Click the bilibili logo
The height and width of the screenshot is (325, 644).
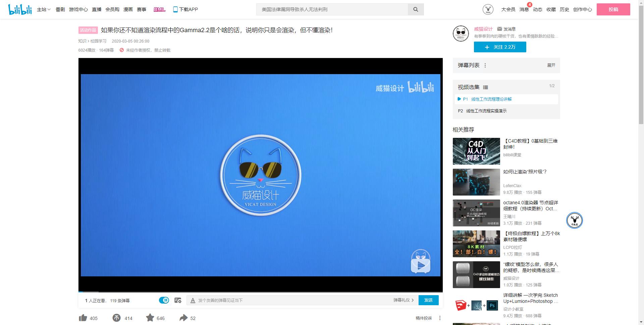click(x=20, y=9)
